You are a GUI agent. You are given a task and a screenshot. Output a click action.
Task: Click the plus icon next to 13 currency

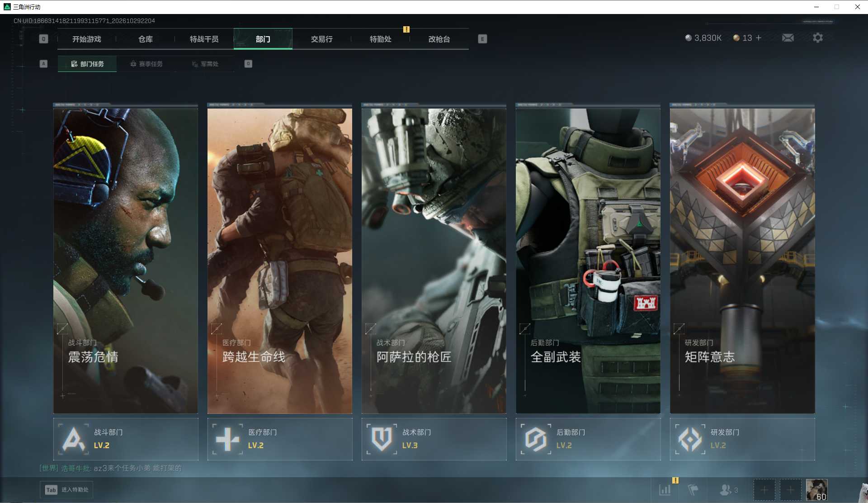click(x=759, y=38)
